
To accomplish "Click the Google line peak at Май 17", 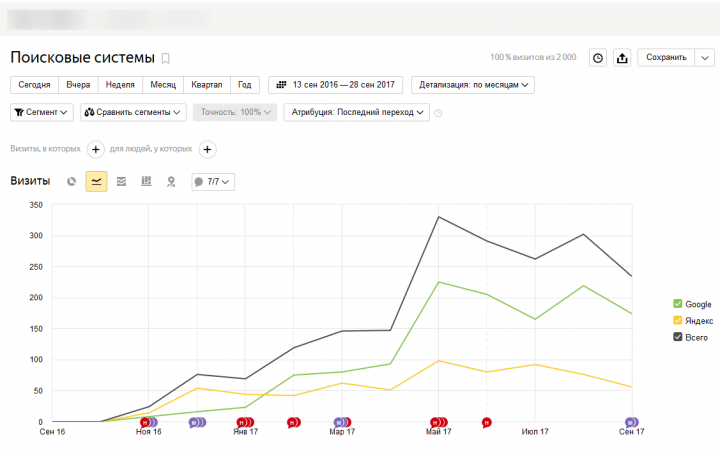I will (439, 282).
